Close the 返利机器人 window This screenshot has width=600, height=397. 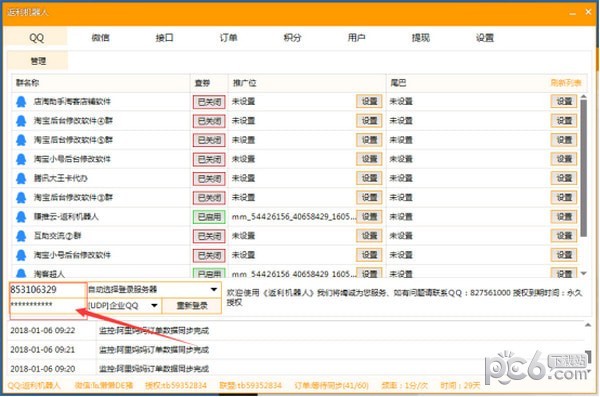coord(589,12)
